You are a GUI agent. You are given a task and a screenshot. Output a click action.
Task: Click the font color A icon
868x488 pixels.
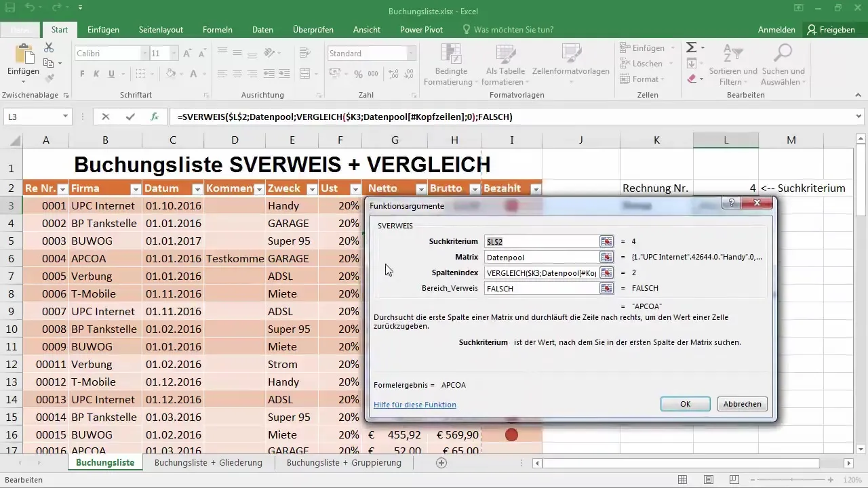click(194, 74)
